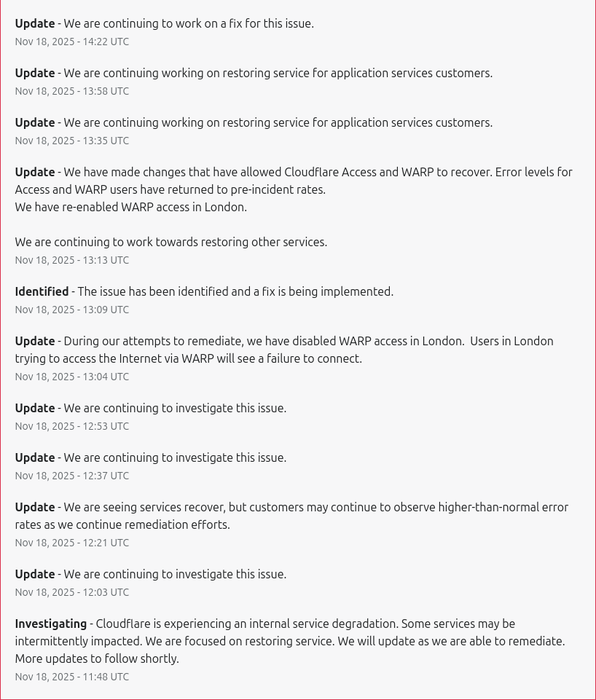Select the 13:58 UTC timestamp
Screen dimensions: 596x700
pyautogui.click(x=72, y=91)
